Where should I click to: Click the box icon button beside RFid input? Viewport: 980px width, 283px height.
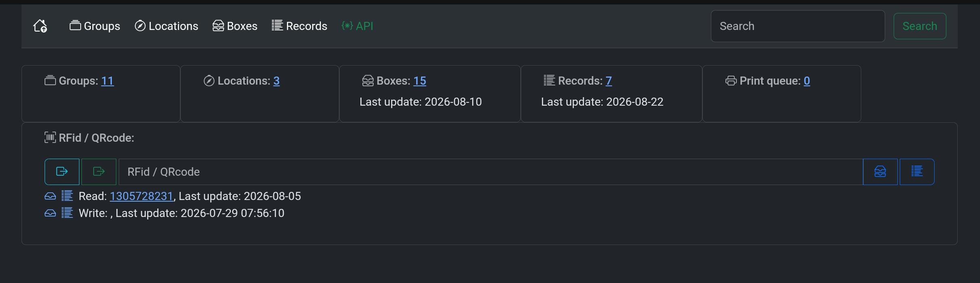tap(880, 172)
